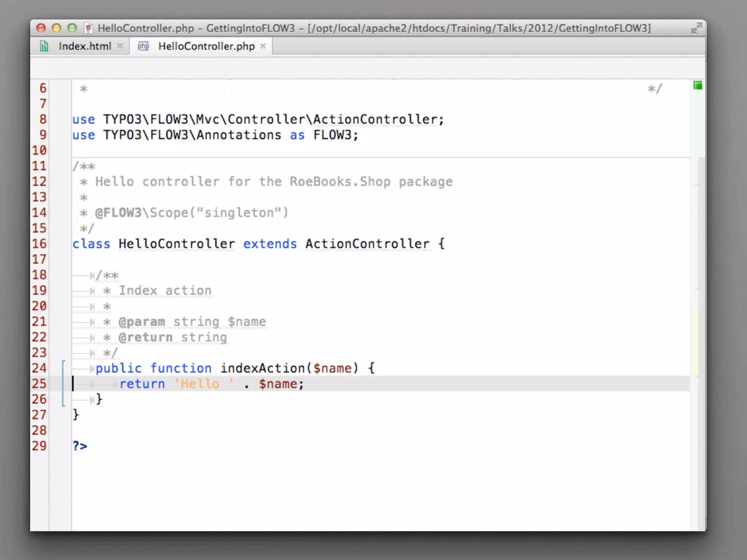Click the green zoom window button
747x560 pixels.
pos(72,28)
